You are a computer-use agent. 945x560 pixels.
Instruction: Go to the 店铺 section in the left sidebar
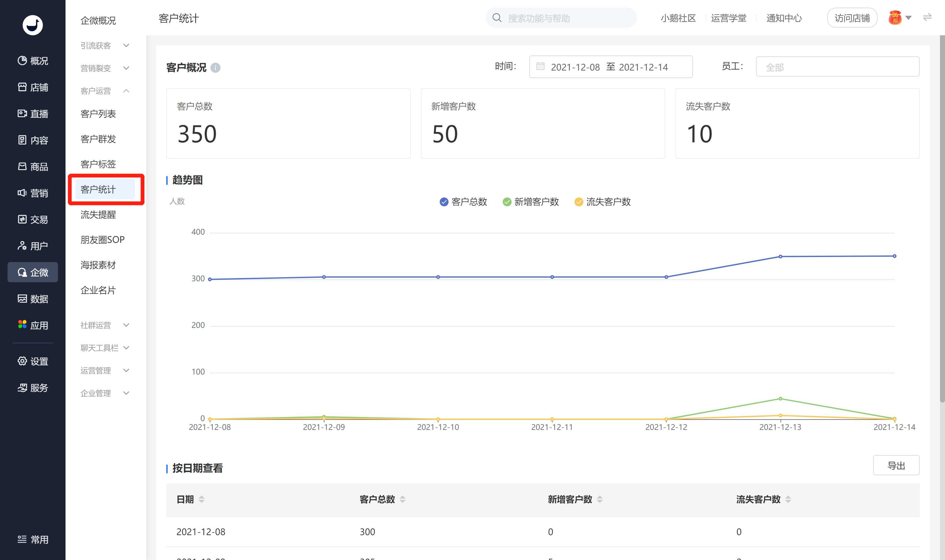click(33, 87)
